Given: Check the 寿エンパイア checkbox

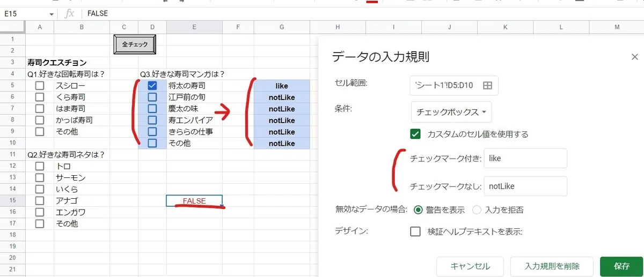Looking at the screenshot, I should coord(152,120).
